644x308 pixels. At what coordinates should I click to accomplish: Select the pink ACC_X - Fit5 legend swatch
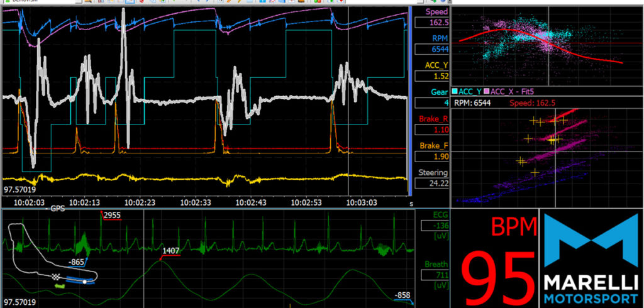[486, 91]
